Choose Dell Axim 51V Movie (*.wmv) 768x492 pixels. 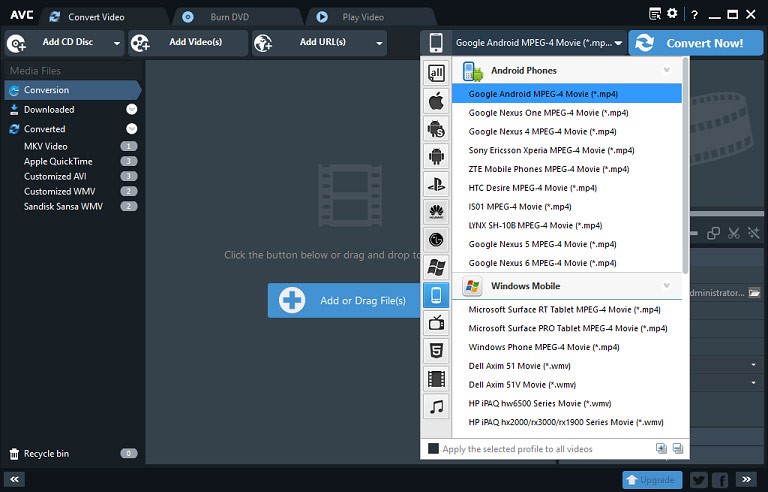(x=566, y=385)
